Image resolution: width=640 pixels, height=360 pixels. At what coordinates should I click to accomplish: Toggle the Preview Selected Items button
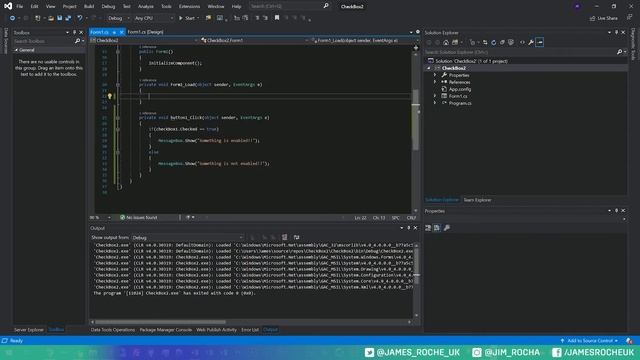tap(540, 42)
